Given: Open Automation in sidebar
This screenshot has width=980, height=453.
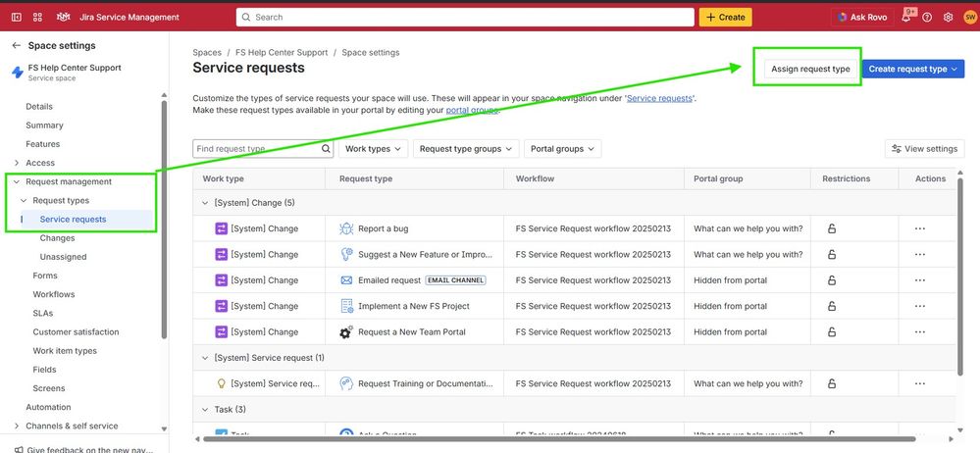Looking at the screenshot, I should (48, 407).
